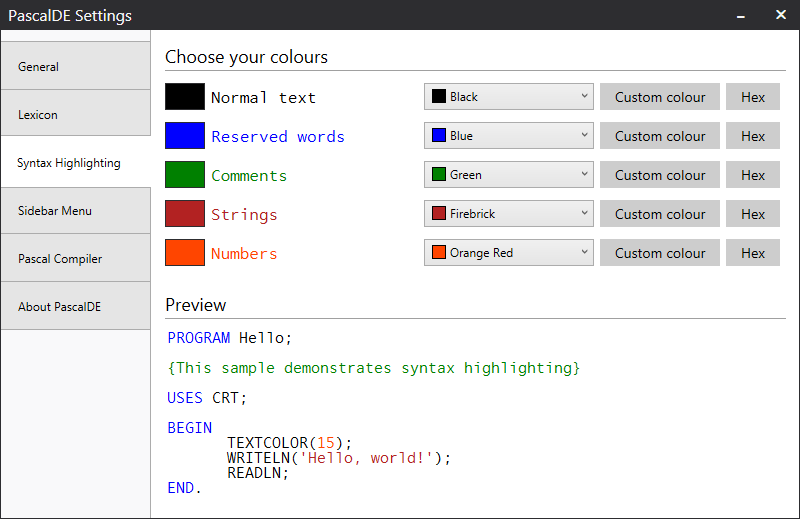The width and height of the screenshot is (800, 519).
Task: Expand the Firebrick dropdown for Strings
Action: coord(508,214)
